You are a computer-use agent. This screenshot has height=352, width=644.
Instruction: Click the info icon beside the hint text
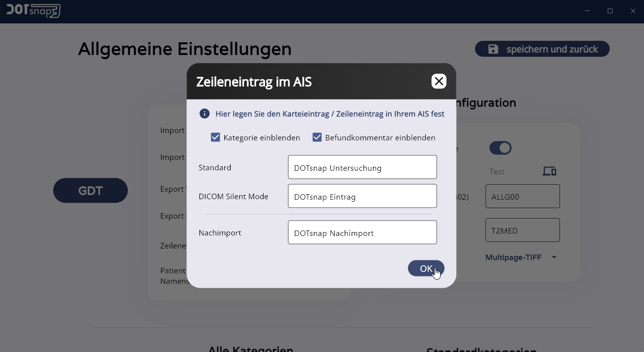[204, 114]
